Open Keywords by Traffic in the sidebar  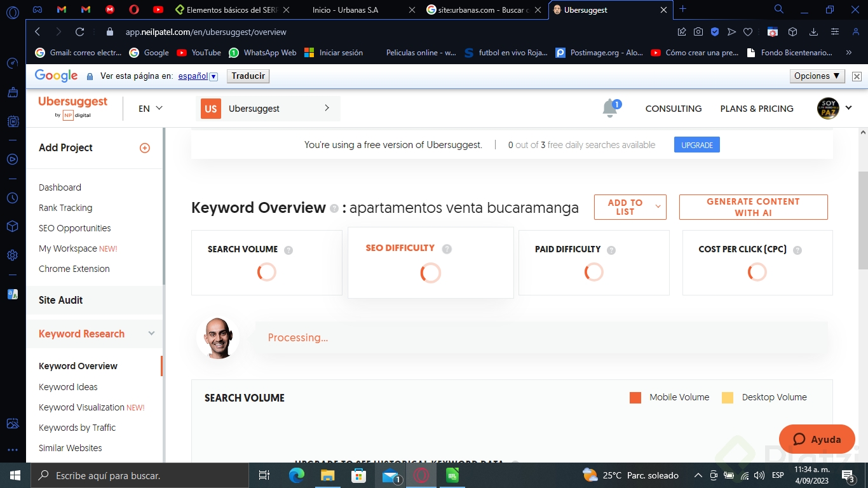[x=77, y=428]
